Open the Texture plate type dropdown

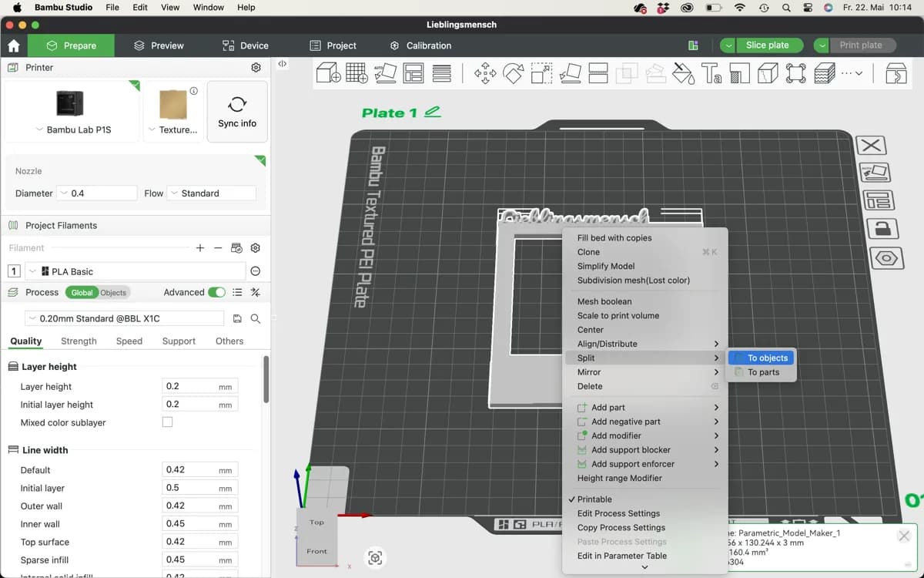pyautogui.click(x=173, y=129)
